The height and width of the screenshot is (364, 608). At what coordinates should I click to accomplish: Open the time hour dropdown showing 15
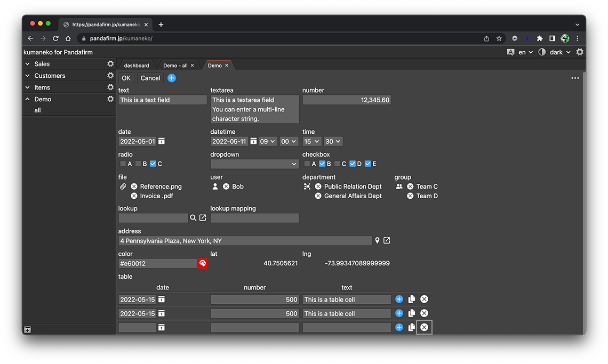[311, 142]
